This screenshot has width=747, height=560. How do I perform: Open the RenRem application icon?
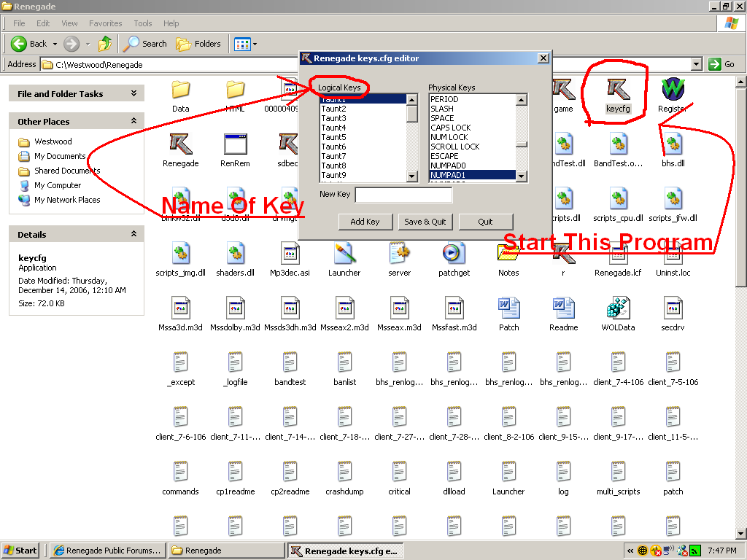click(x=235, y=144)
